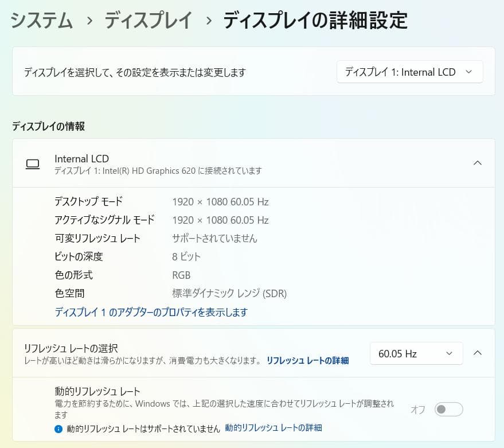Open リフレッシュ レートの詳細 link
The height and width of the screenshot is (448, 504).
coord(307,361)
